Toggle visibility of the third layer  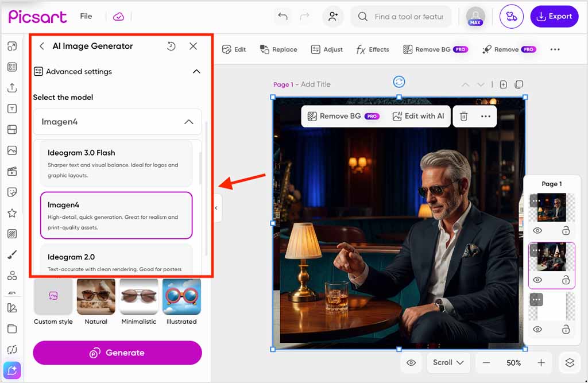click(537, 330)
